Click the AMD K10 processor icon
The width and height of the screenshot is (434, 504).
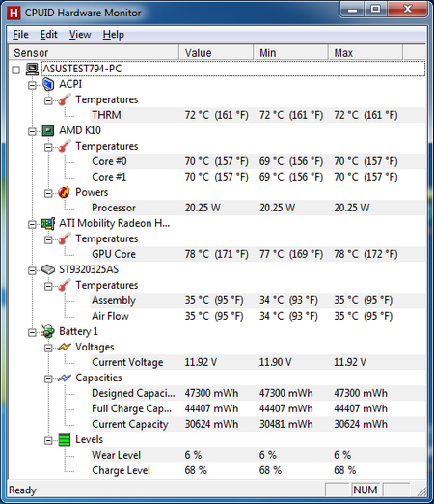tap(48, 130)
